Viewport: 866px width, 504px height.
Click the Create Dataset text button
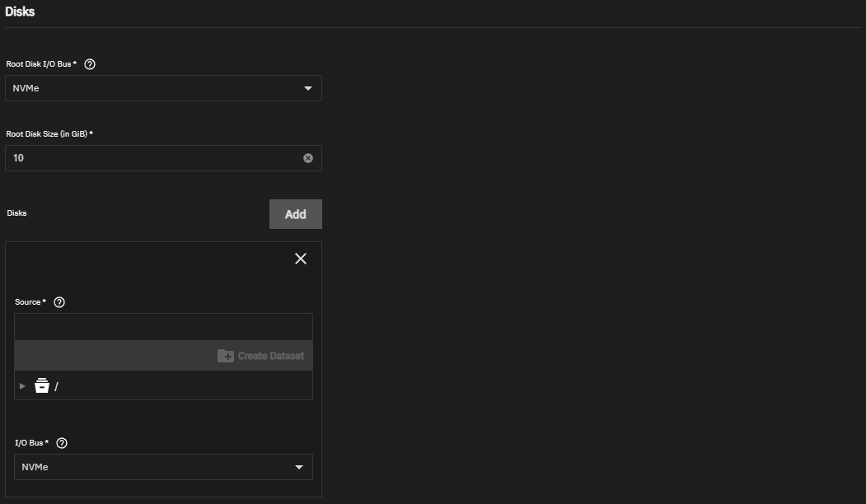click(x=270, y=356)
